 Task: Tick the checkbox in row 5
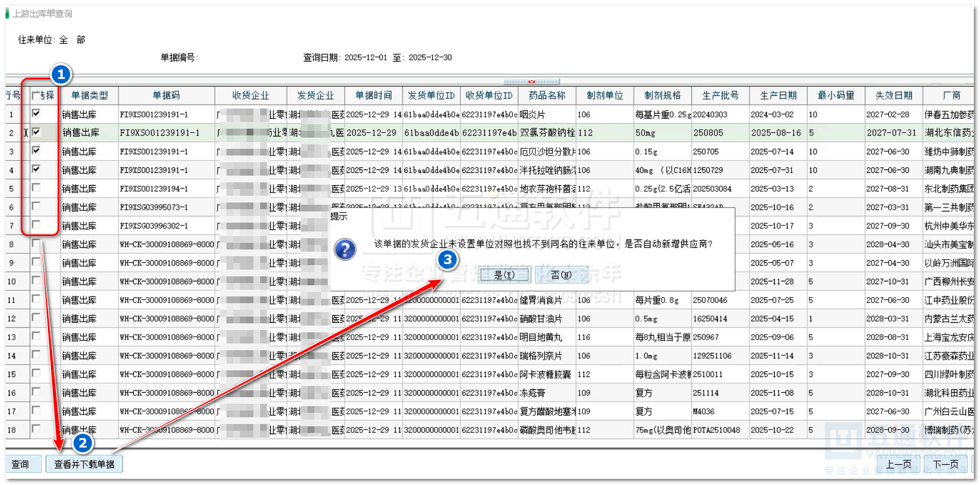click(36, 187)
